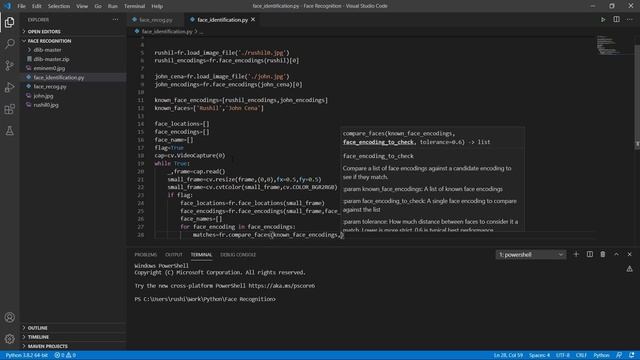Open editor More Actions ellipsis
The image size is (640, 360).
tap(629, 20)
